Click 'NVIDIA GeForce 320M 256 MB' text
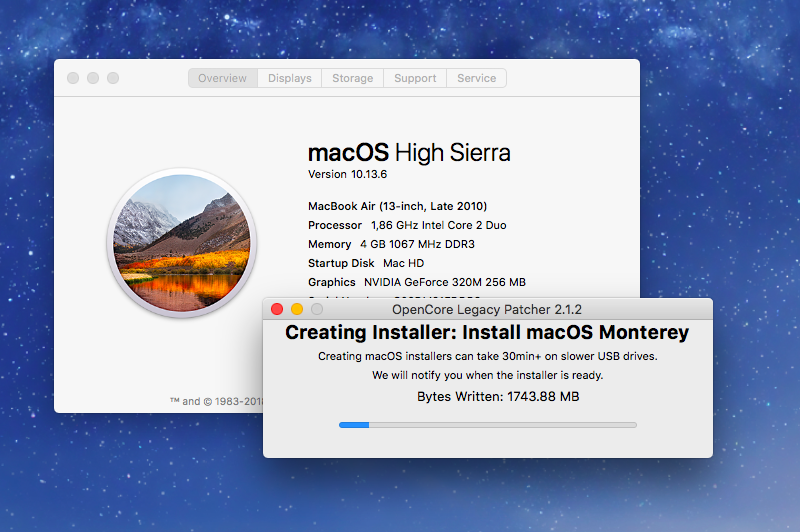Viewport: 800px width, 532px height. tap(445, 282)
